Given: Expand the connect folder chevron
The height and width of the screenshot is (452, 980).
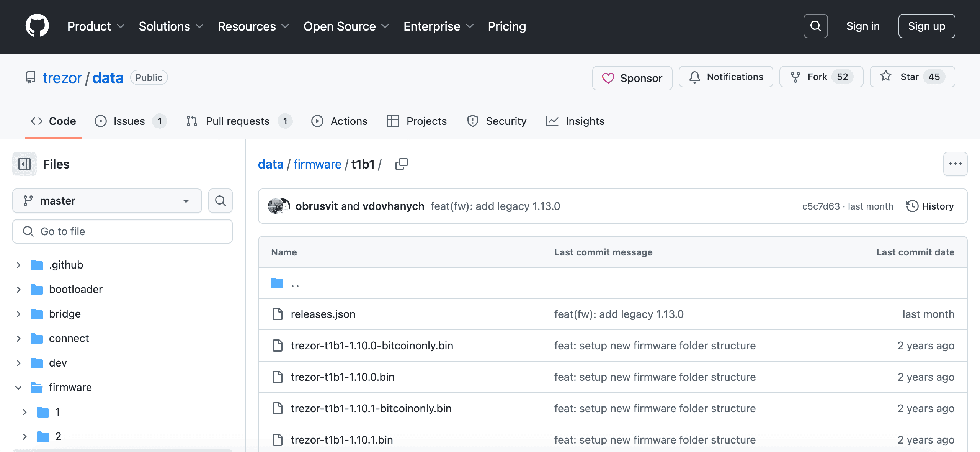Looking at the screenshot, I should point(18,338).
